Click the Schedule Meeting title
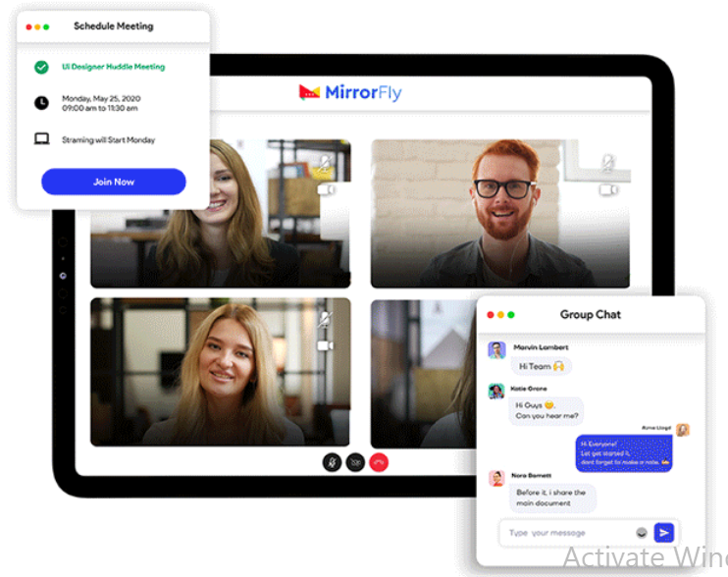 click(x=113, y=26)
